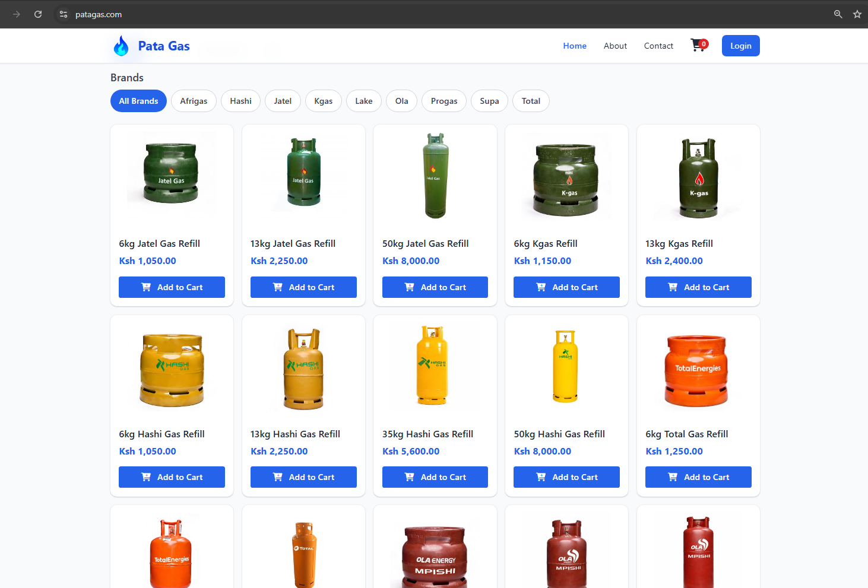The width and height of the screenshot is (868, 588).
Task: Click the Pata Gas flame logo
Action: click(x=121, y=46)
